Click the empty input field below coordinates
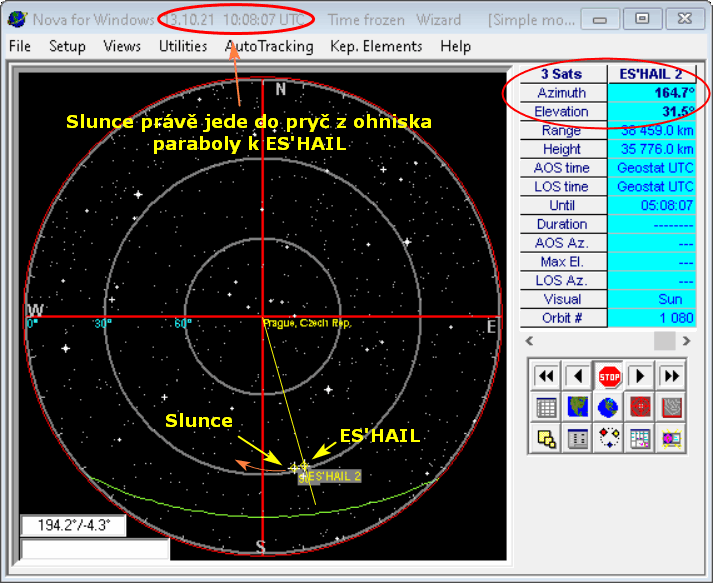The image size is (713, 583). point(96,549)
